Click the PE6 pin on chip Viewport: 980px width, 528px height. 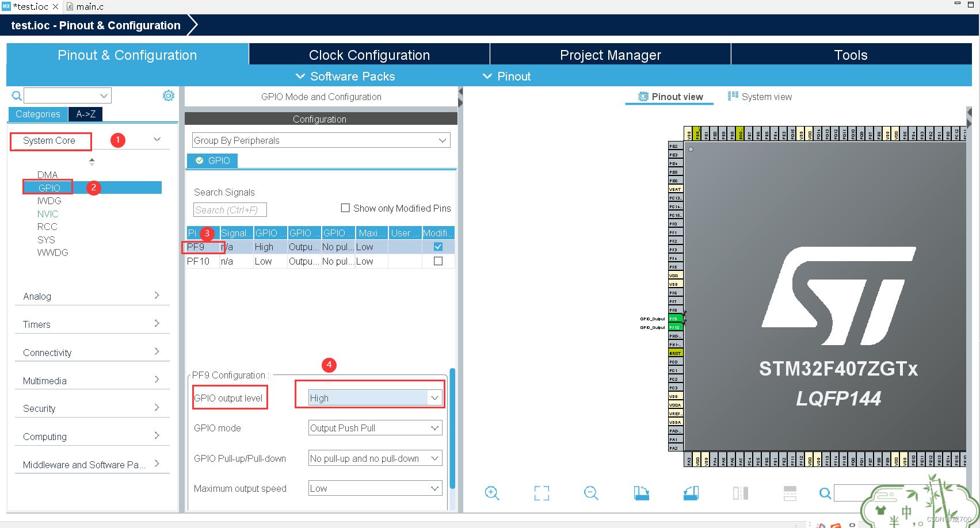pyautogui.click(x=675, y=181)
